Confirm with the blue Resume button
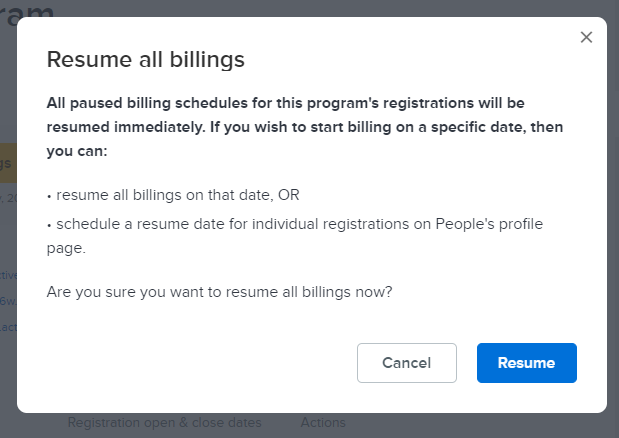 click(x=527, y=363)
